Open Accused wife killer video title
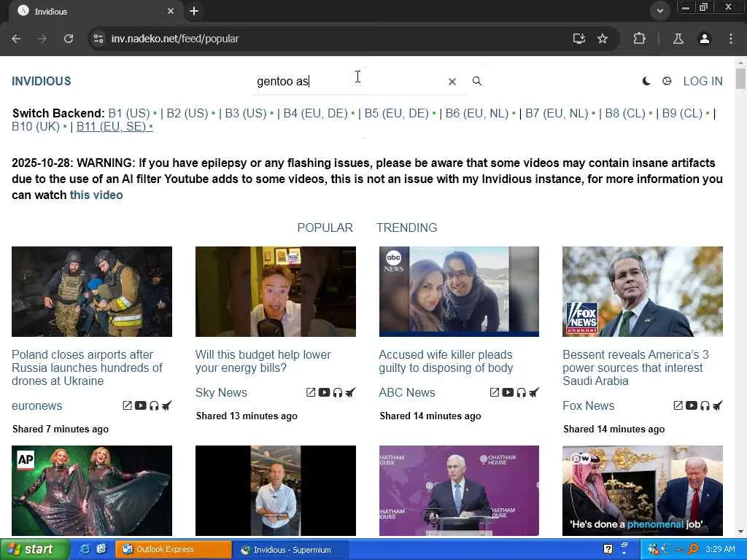 coord(446,361)
